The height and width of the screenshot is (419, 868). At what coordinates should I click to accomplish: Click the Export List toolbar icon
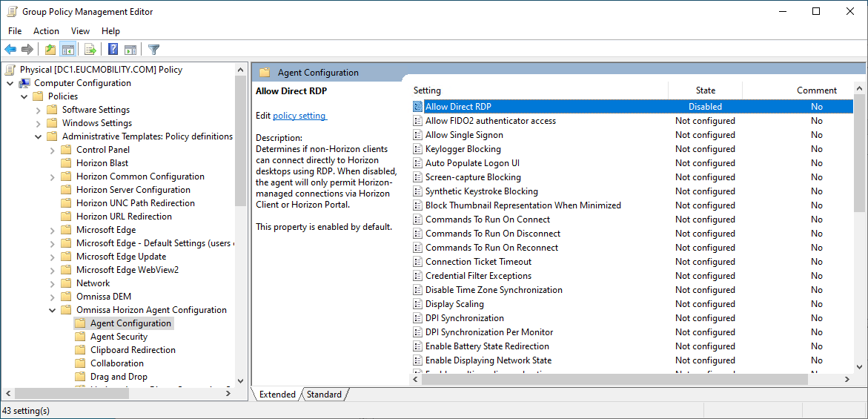point(90,50)
